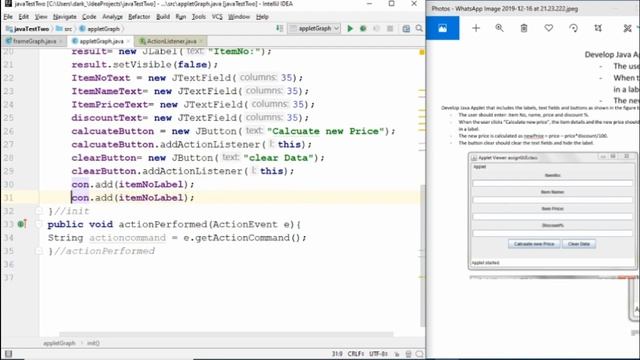This screenshot has width=640, height=360.
Task: Click the editor horizontal scrollbar
Action: click(227, 334)
